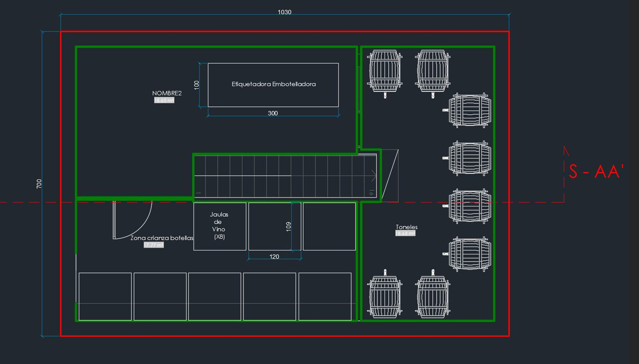Select the lowest sideways barrel on right wall
This screenshot has height=364, width=639.
pos(469,254)
